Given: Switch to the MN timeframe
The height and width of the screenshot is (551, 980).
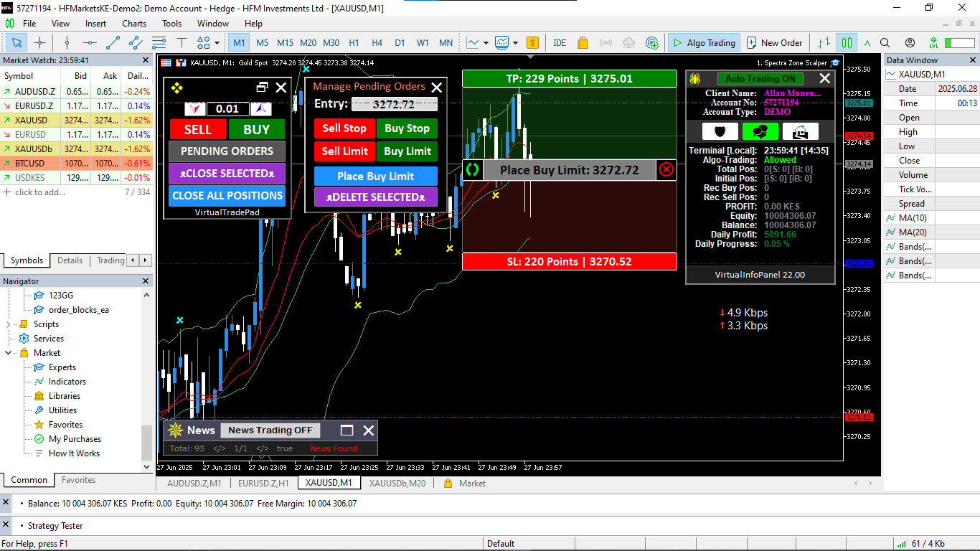Looking at the screenshot, I should pyautogui.click(x=446, y=42).
